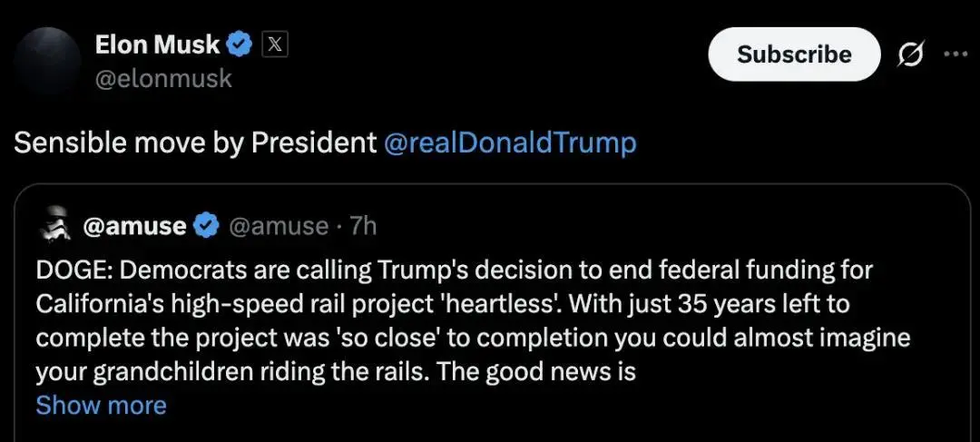Open the @elonmusk handle link
980x442 pixels.
click(x=163, y=79)
